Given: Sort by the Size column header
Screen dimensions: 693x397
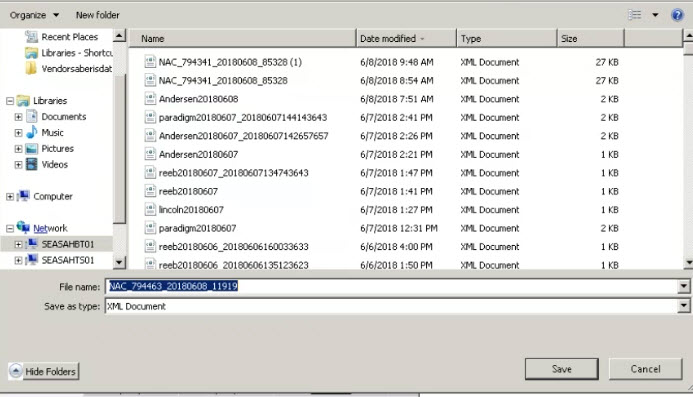Looking at the screenshot, I should [590, 38].
